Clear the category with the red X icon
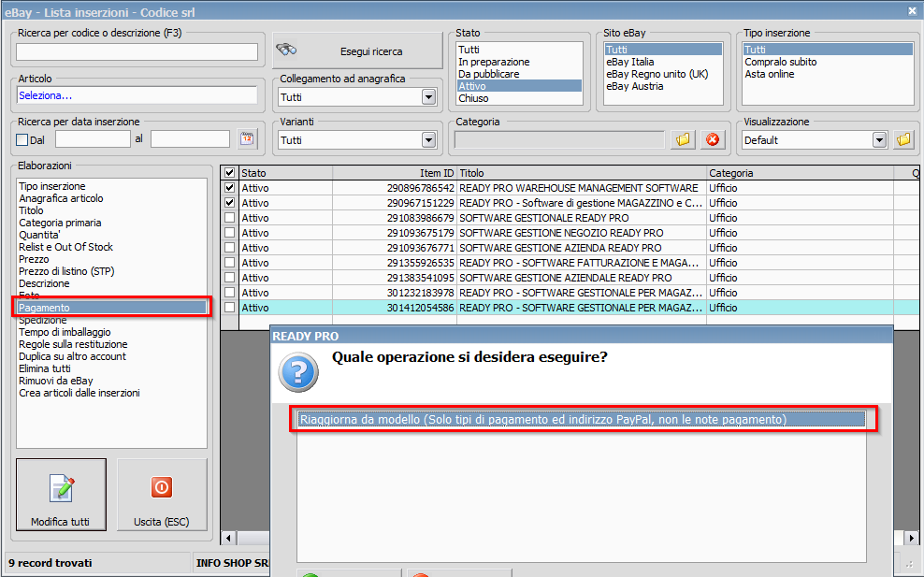 coord(713,139)
